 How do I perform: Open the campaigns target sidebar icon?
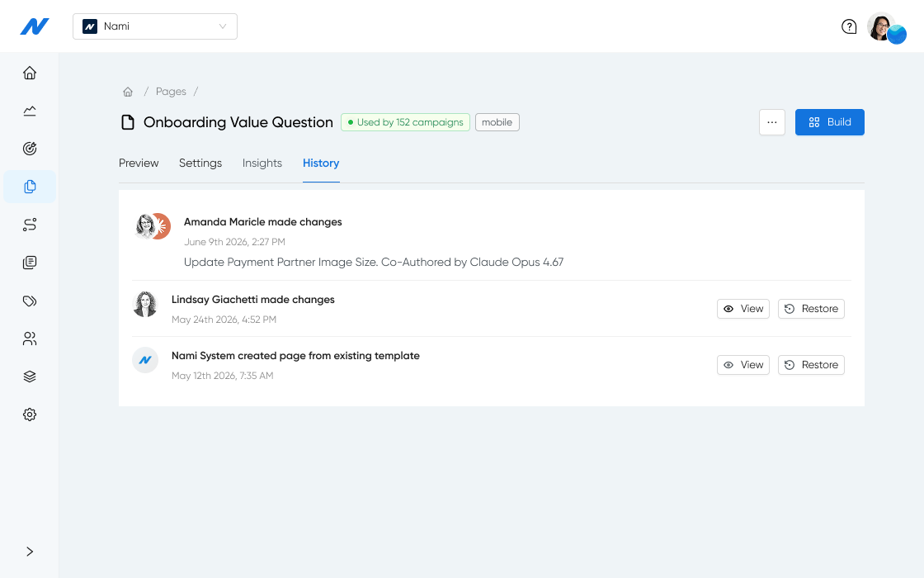(30, 149)
